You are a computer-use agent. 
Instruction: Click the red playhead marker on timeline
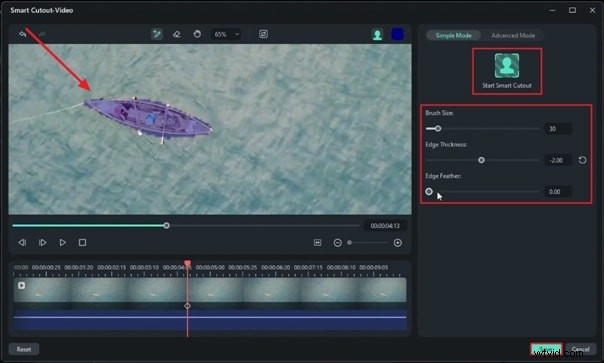click(x=188, y=263)
